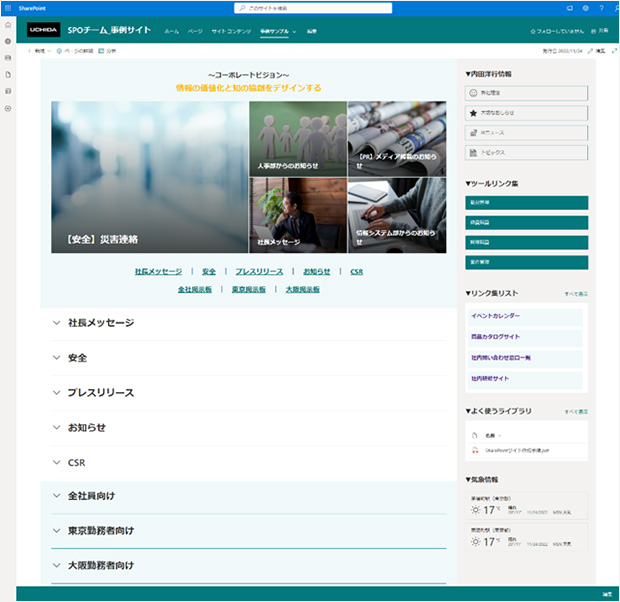
Task: Open 商品カタログサイト link
Action: tap(495, 337)
